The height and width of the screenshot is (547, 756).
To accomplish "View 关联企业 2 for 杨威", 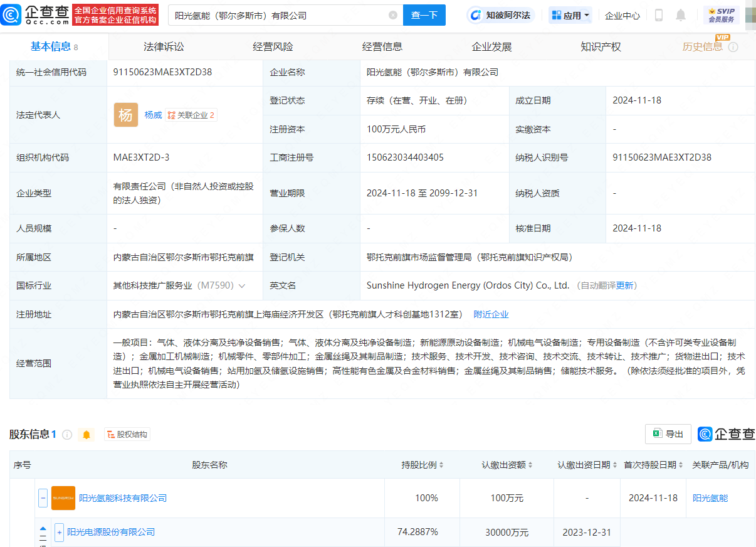I will click(191, 115).
